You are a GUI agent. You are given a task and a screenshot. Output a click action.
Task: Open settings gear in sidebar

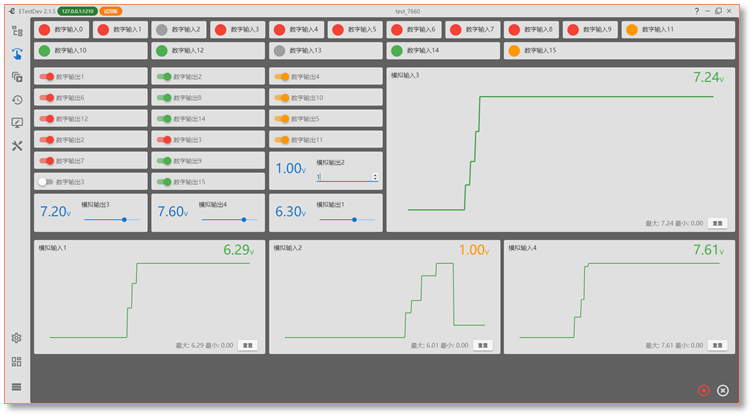pos(16,338)
